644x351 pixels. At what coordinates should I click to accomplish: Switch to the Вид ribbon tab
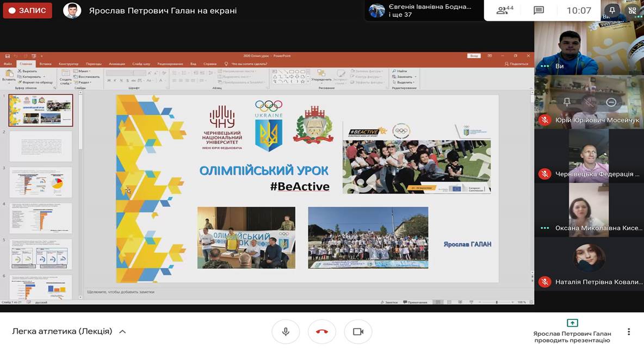[193, 64]
